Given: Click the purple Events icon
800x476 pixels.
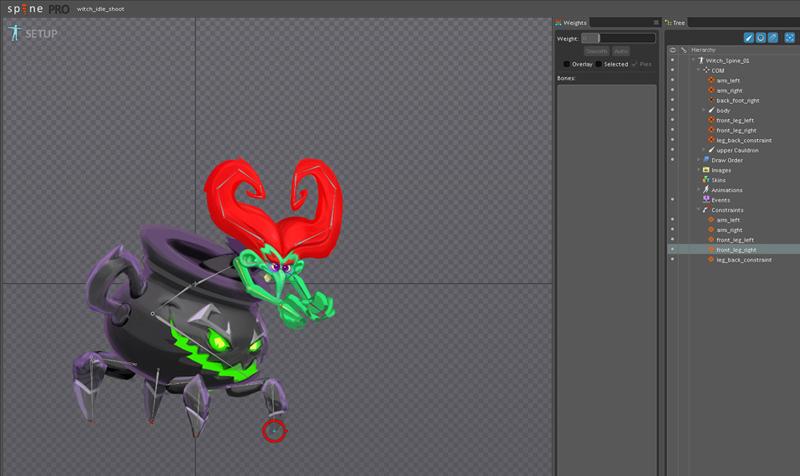Looking at the screenshot, I should click(706, 199).
